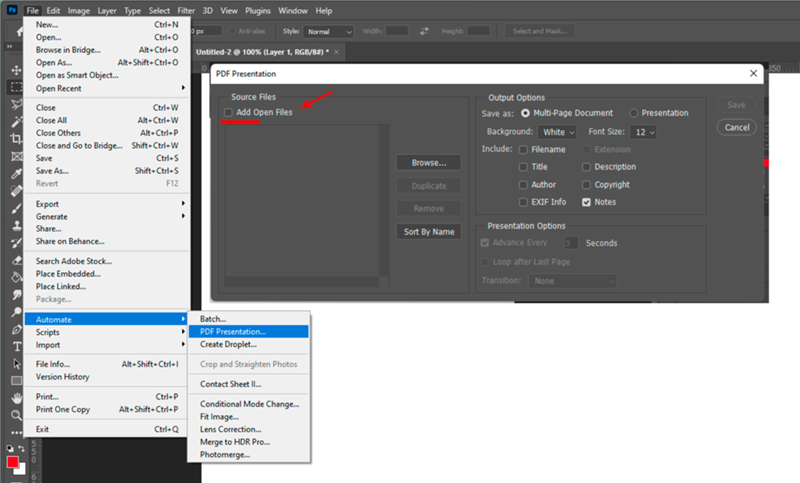Expand the Generate submenu
This screenshot has width=800, height=483.
pyautogui.click(x=107, y=217)
